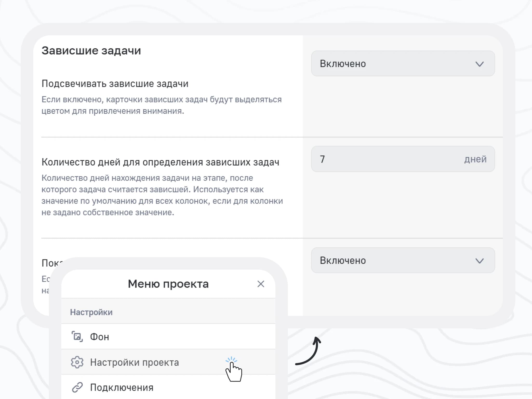This screenshot has height=399, width=532.
Task: Click the 'Зависшие задачи' section heading
Action: pyautogui.click(x=91, y=51)
